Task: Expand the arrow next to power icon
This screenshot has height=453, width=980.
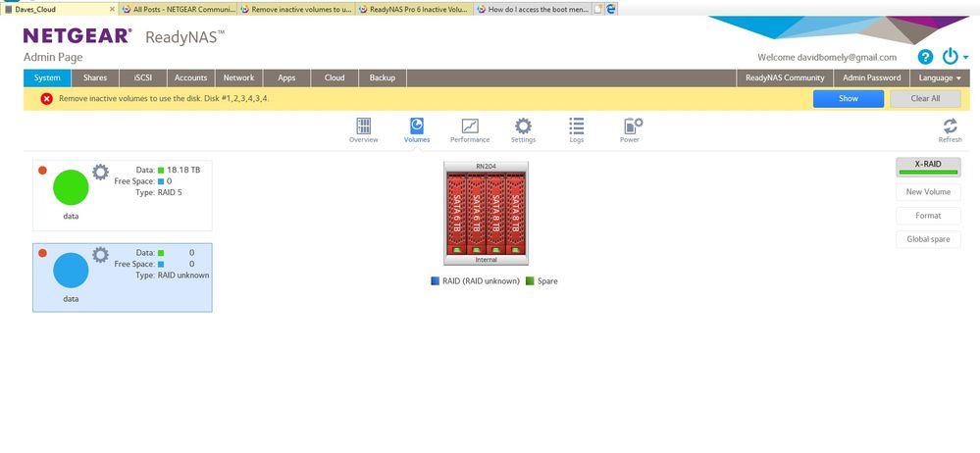Action: pos(965,58)
